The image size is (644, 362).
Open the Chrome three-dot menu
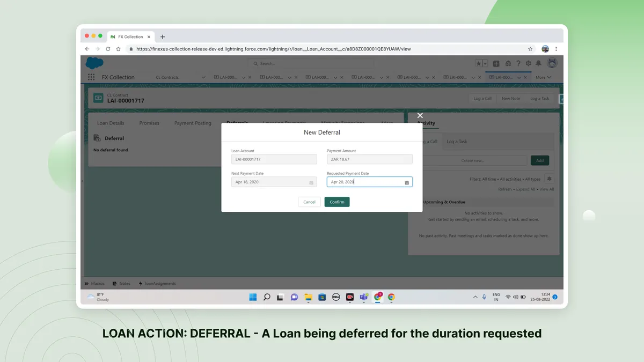click(x=556, y=48)
